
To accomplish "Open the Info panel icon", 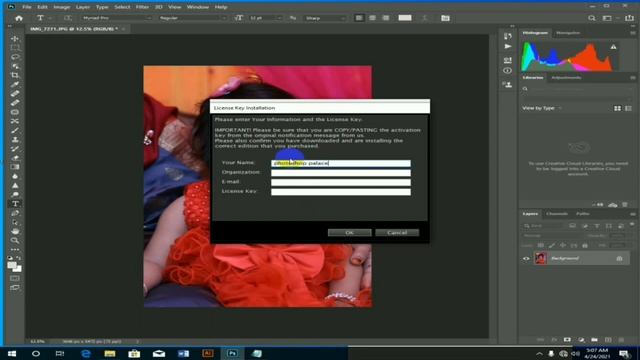I will click(x=507, y=71).
